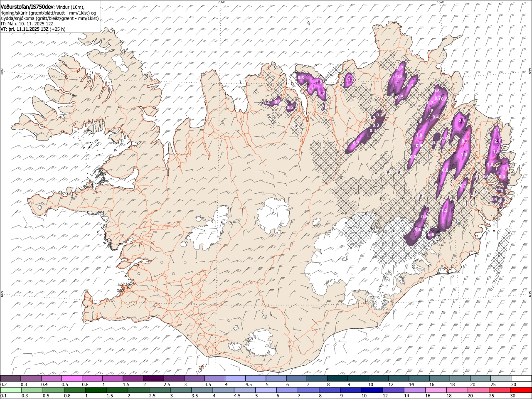This screenshot has width=532, height=399.
Task: Select the bottom-row green swatch starting at 0.5
Action: 53,390
